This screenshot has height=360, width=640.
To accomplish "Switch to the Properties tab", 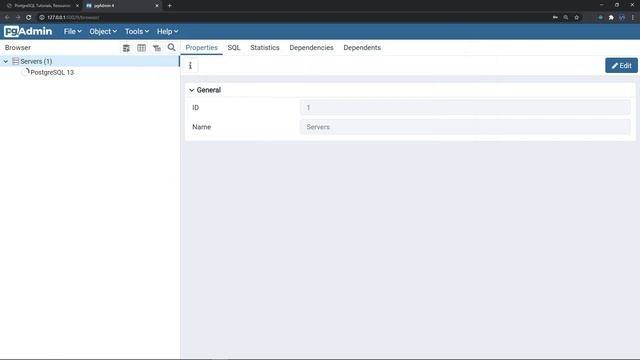I will click(x=202, y=48).
